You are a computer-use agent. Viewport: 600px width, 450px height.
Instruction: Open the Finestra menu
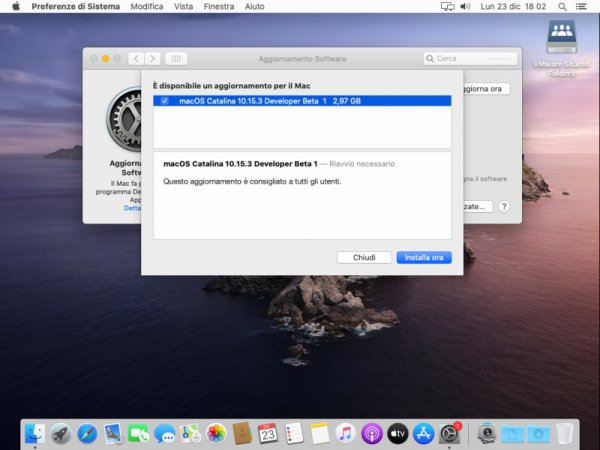tap(219, 7)
